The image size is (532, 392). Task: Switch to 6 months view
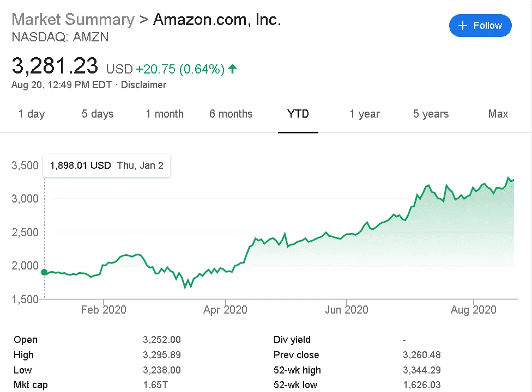pyautogui.click(x=231, y=114)
